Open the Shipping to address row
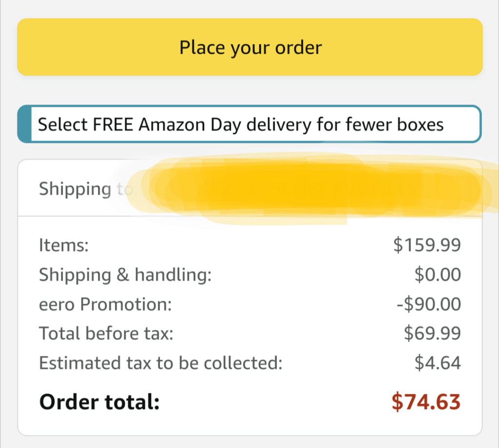499x448 pixels. point(250,188)
